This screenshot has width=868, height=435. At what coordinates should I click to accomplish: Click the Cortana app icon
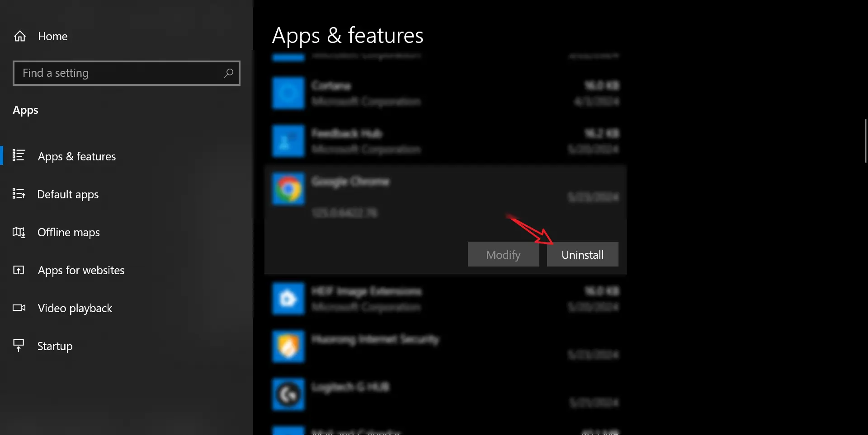pyautogui.click(x=288, y=93)
